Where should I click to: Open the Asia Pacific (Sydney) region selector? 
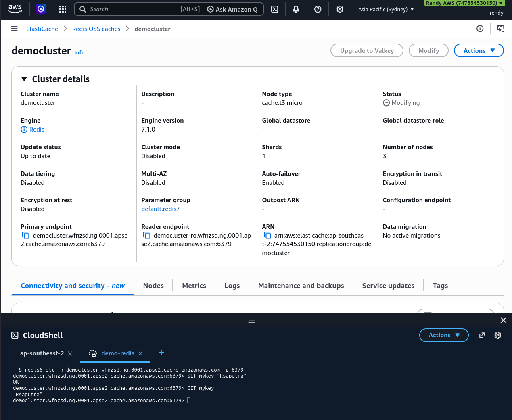pos(386,9)
